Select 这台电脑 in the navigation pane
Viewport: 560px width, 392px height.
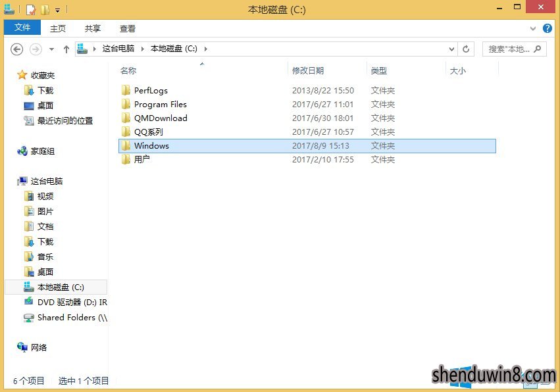click(47, 182)
